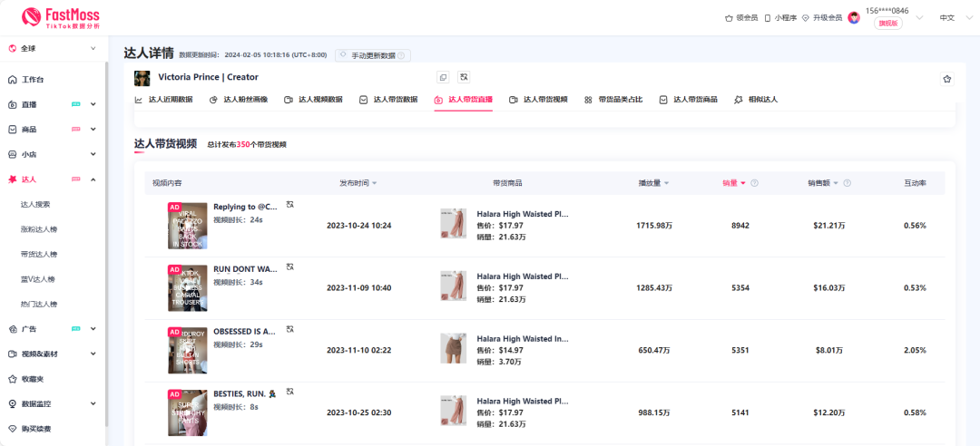Screen dimensions: 980x446
Task: Switch to 达人带货视频 tab
Action: 539,100
